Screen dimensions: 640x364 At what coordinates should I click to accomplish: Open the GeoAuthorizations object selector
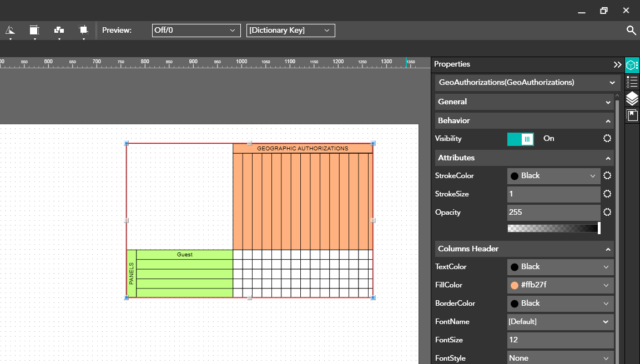[x=527, y=83]
